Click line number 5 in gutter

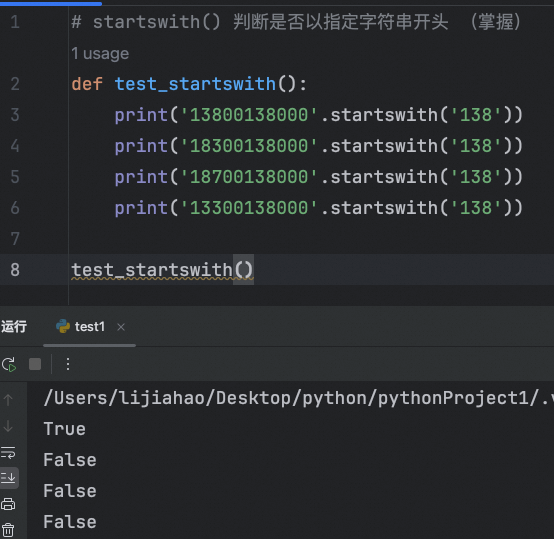click(x=15, y=177)
